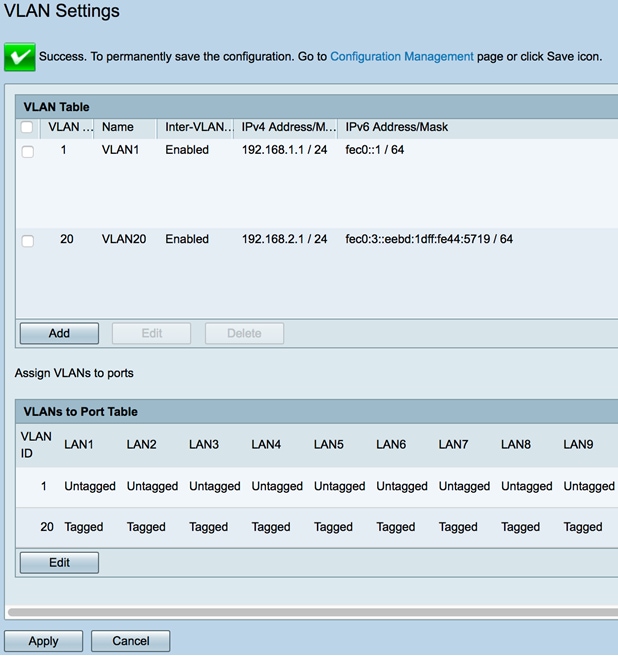Click Tagged under LAN4 for VLAN 20
618x656 pixels.
pos(271,527)
